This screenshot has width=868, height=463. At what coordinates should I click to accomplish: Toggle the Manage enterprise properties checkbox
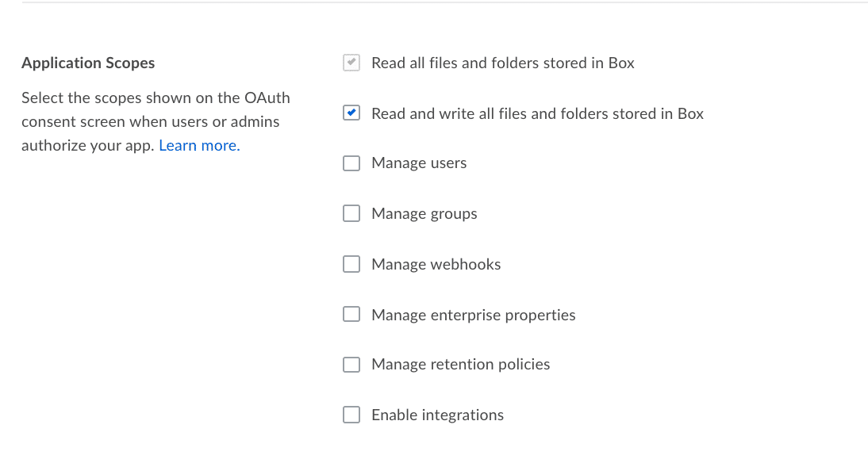(x=351, y=314)
